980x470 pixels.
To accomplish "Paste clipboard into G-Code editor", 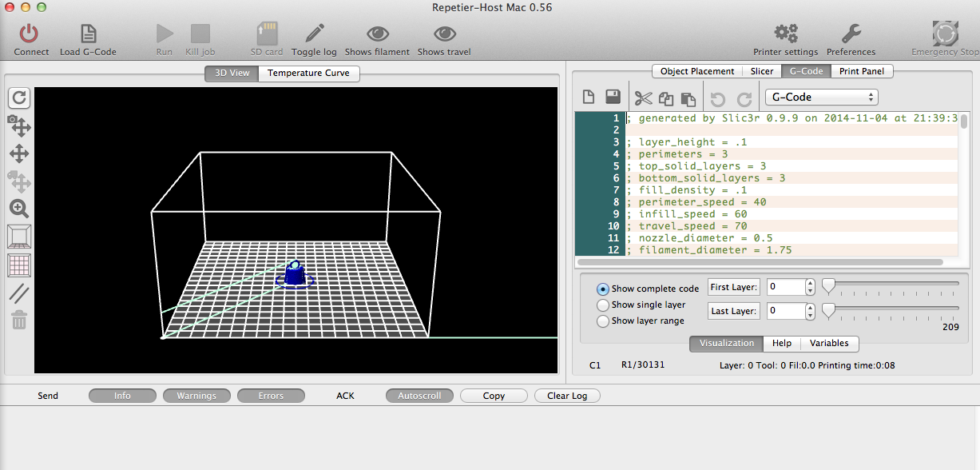I will [688, 98].
